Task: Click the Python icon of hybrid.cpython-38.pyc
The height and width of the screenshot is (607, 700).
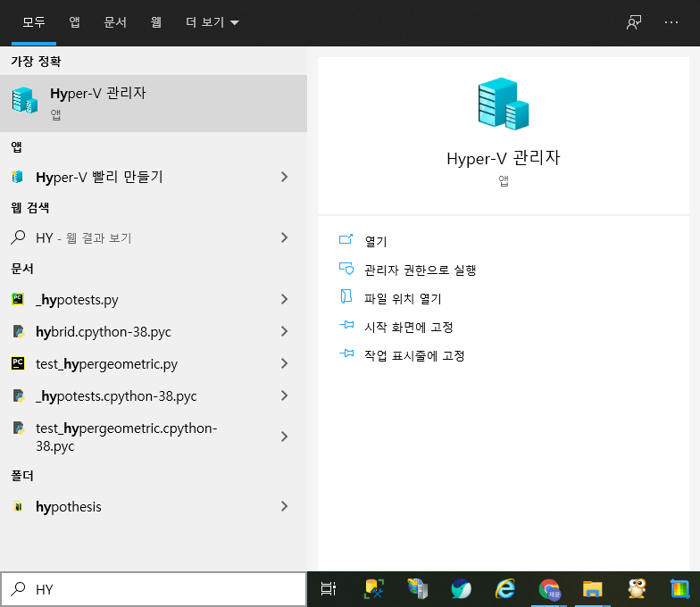Action: coord(18,331)
